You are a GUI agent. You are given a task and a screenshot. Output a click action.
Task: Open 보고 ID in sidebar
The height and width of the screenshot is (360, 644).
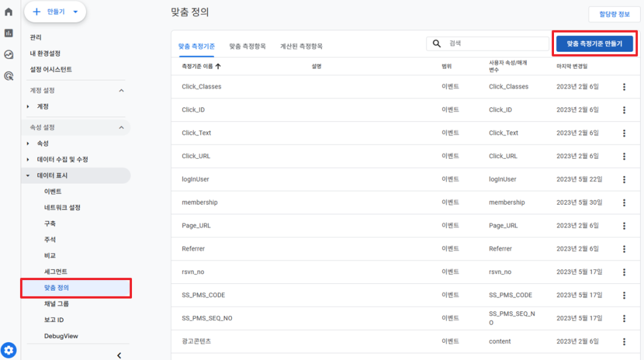[x=54, y=320]
